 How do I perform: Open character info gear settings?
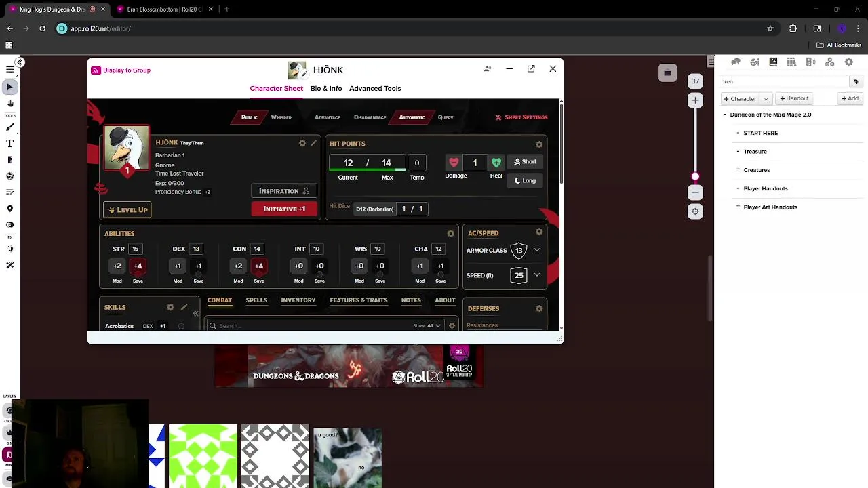(302, 143)
